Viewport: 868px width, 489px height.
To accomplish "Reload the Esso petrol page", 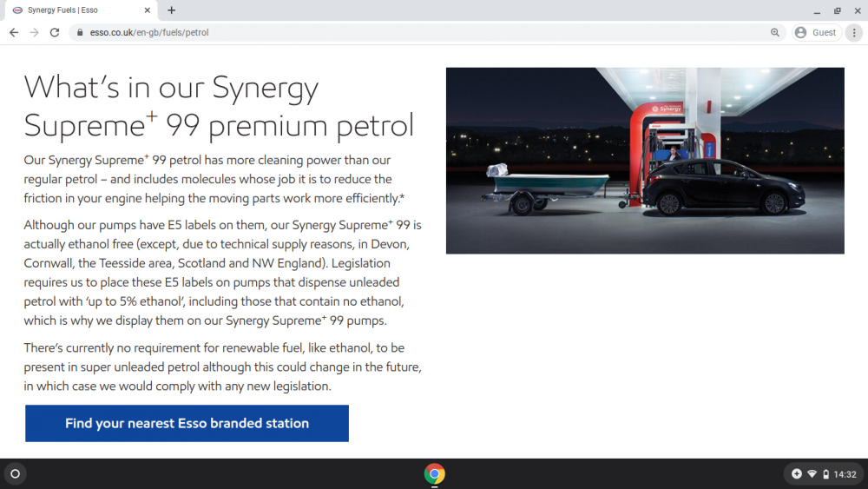I will [x=54, y=33].
